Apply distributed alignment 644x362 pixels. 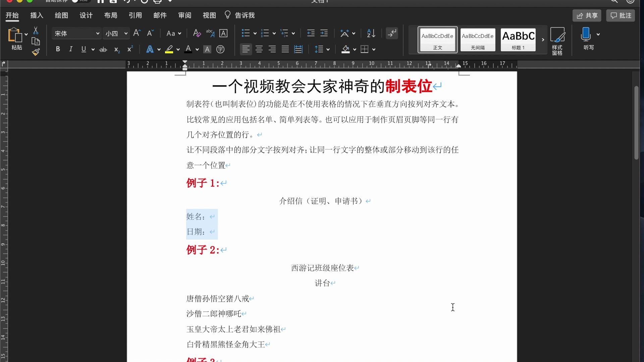point(298,49)
